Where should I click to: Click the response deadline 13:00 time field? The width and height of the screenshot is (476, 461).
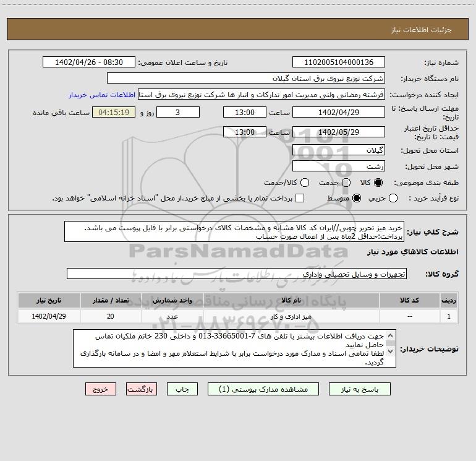pyautogui.click(x=245, y=113)
